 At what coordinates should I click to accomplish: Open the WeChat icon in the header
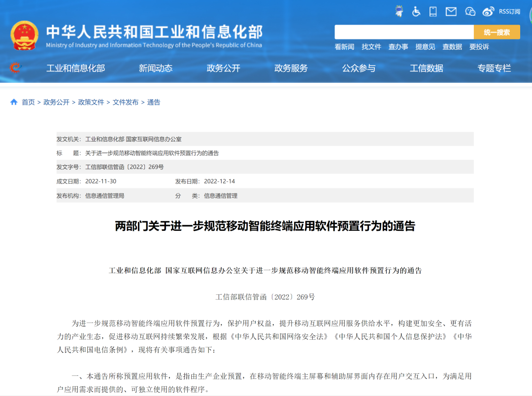coord(469,11)
